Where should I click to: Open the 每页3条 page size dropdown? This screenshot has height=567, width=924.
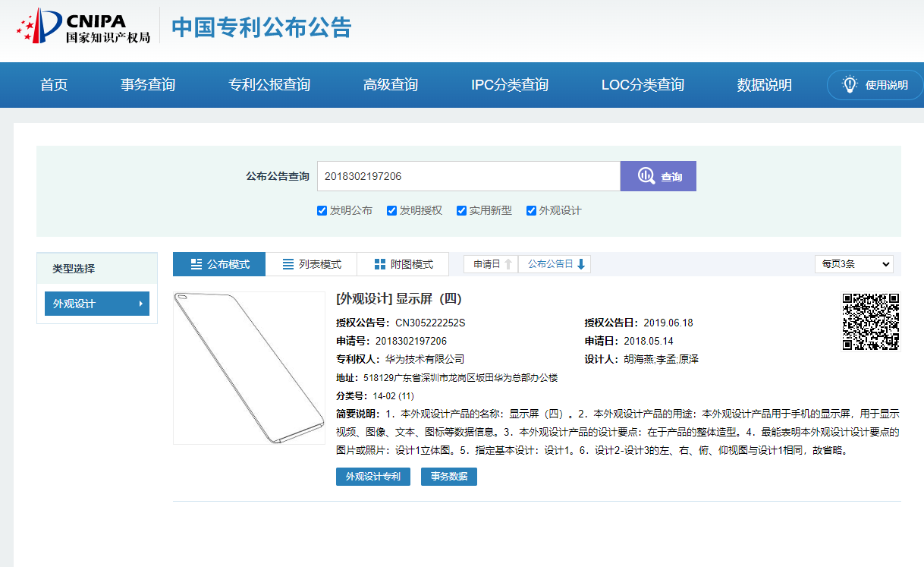point(853,264)
